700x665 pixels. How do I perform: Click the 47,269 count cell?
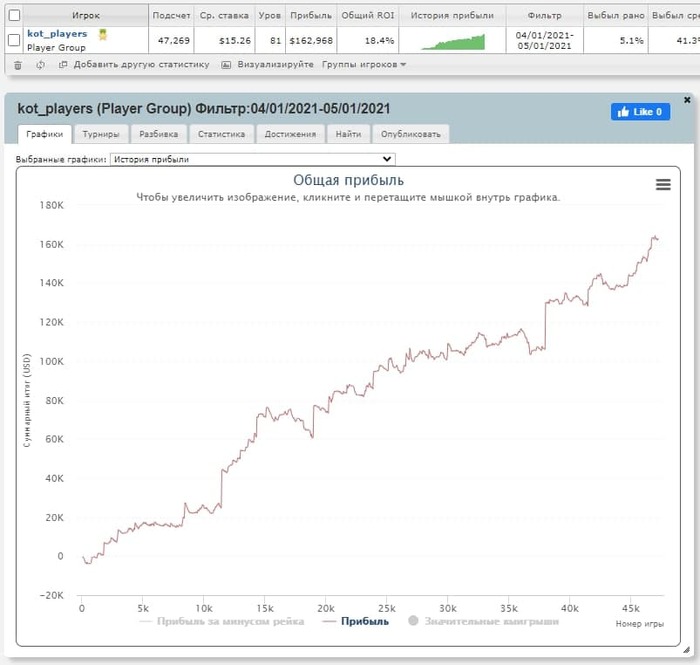[x=171, y=41]
